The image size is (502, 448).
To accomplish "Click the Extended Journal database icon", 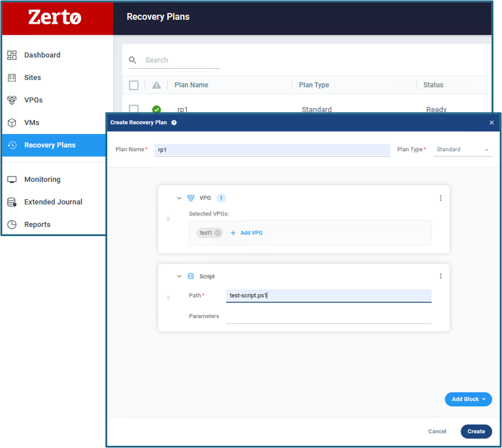I will click(12, 202).
